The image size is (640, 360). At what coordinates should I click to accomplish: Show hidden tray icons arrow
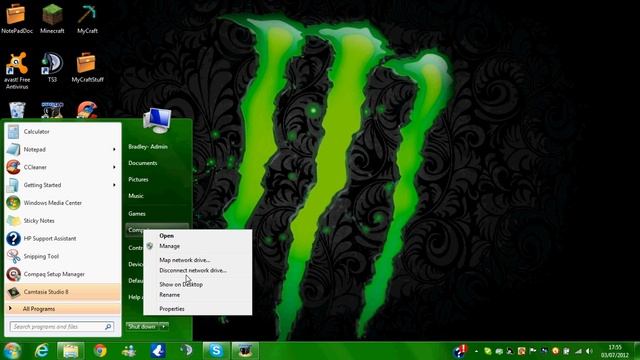[x=476, y=351]
